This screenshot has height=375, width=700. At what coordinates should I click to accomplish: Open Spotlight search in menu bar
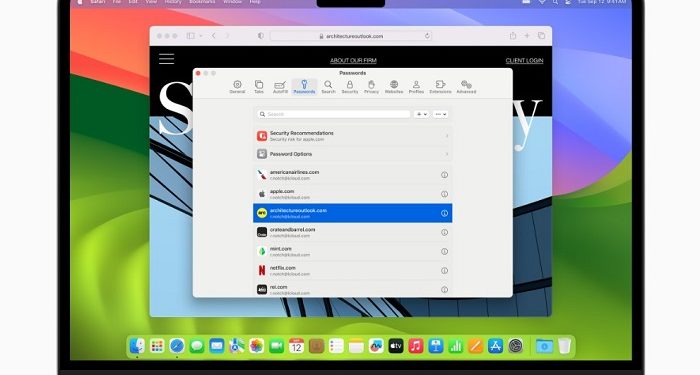[555, 2]
